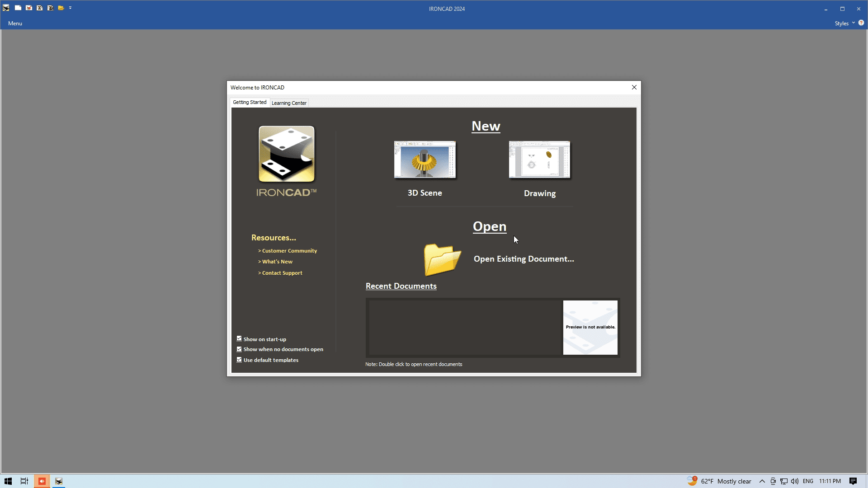Click the open folder icon in quick access toolbar

tap(61, 8)
